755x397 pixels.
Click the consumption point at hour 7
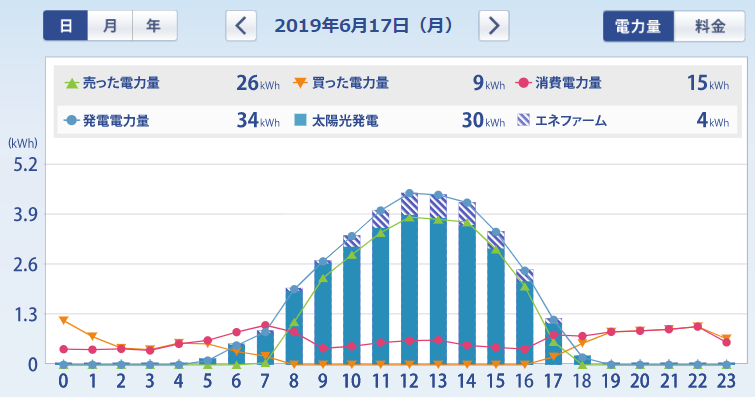point(265,325)
